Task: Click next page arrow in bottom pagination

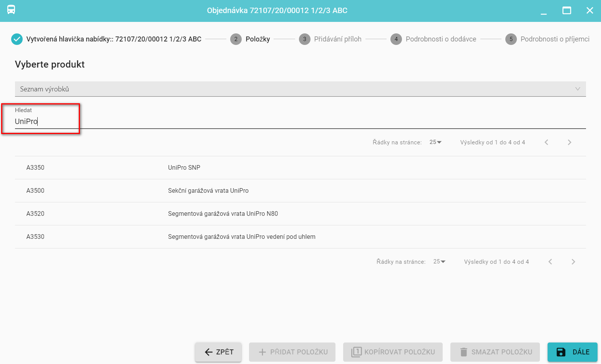Action: (x=573, y=262)
